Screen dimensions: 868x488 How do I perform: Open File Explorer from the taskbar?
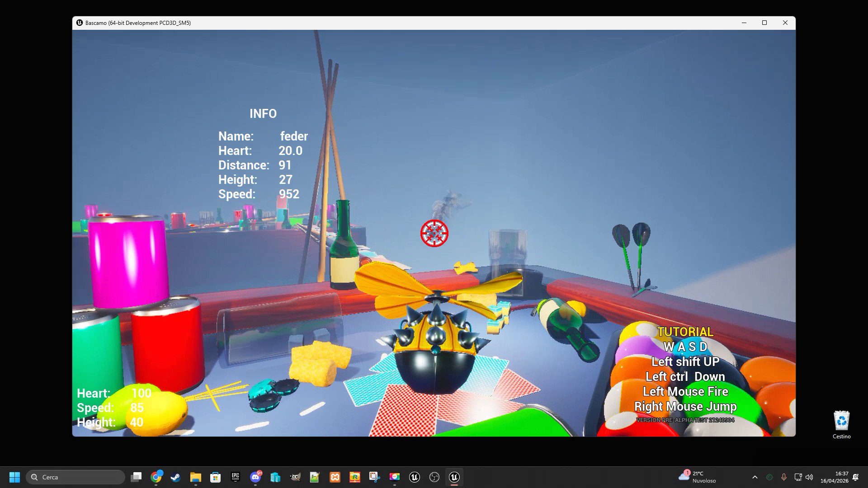coord(195,477)
